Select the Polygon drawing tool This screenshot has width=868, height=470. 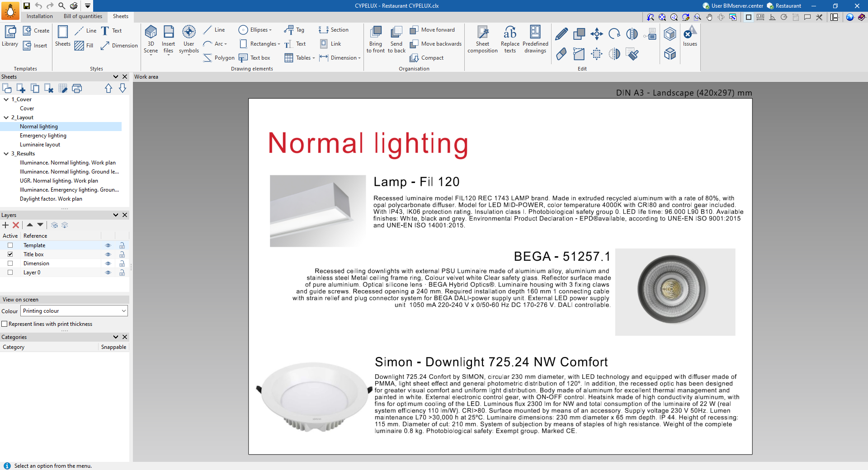pyautogui.click(x=219, y=58)
